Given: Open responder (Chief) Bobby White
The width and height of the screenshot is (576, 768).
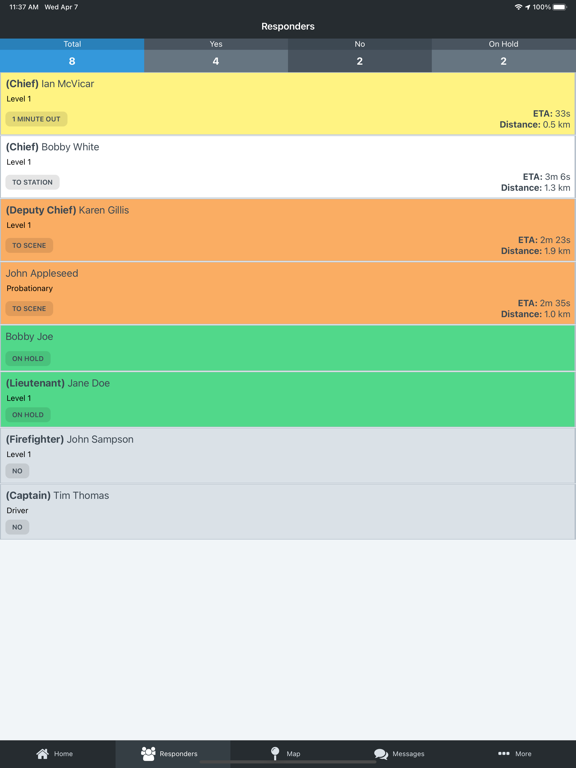Looking at the screenshot, I should click(x=288, y=167).
